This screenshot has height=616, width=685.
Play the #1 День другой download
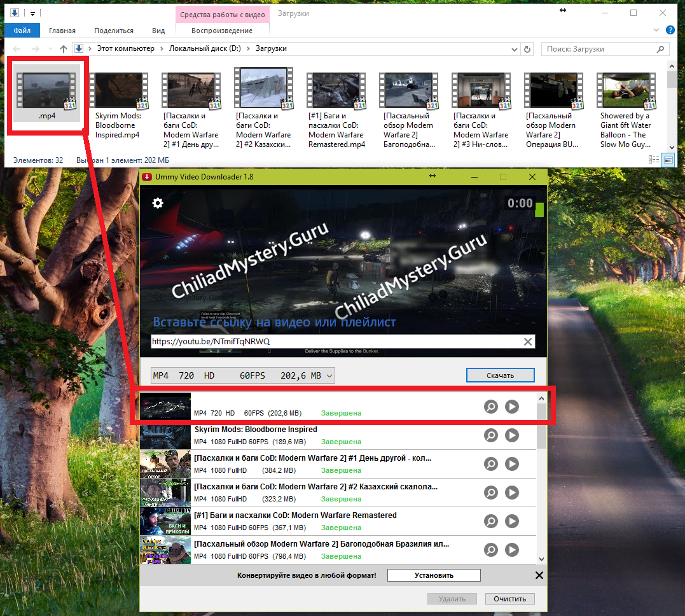coord(512,464)
